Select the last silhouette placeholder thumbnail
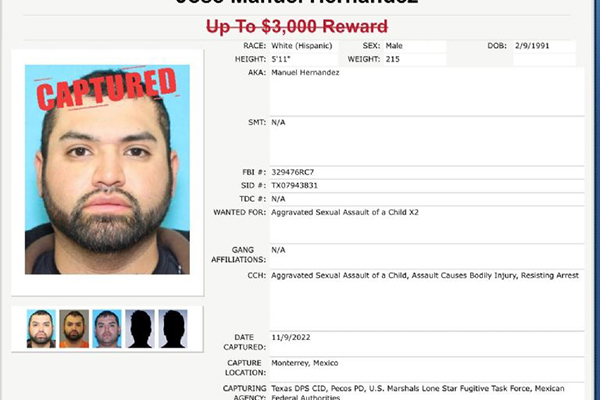Image resolution: width=600 pixels, height=400 pixels. 173,329
